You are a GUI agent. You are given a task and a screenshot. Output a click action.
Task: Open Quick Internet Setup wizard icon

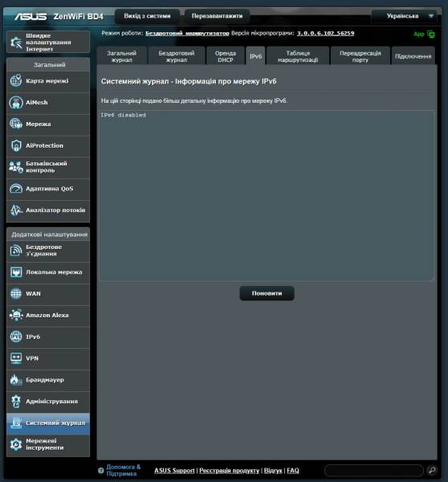(x=16, y=43)
